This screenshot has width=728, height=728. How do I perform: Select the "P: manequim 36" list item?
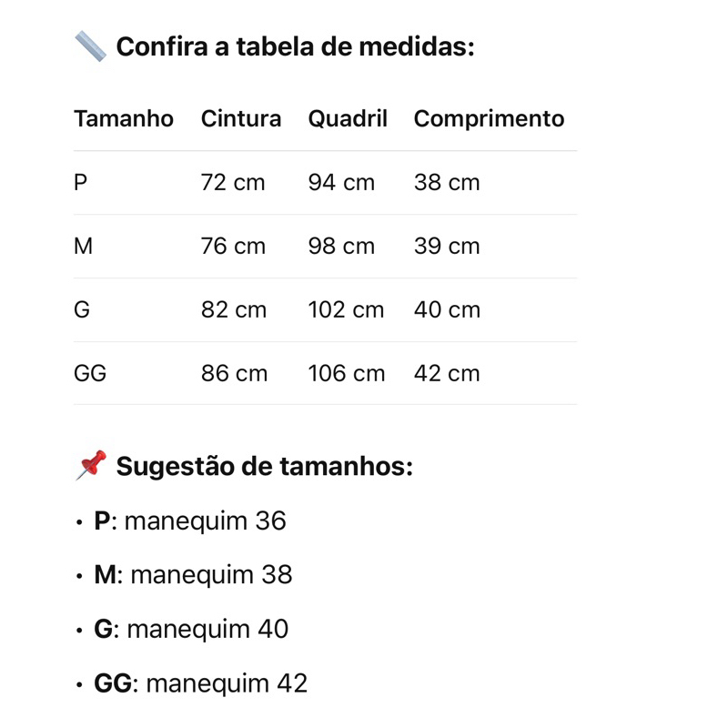pos(190,521)
